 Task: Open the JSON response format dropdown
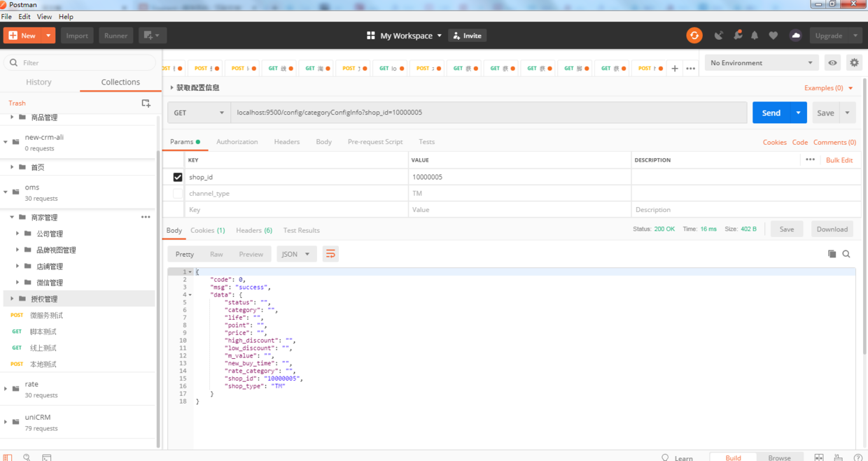point(297,254)
